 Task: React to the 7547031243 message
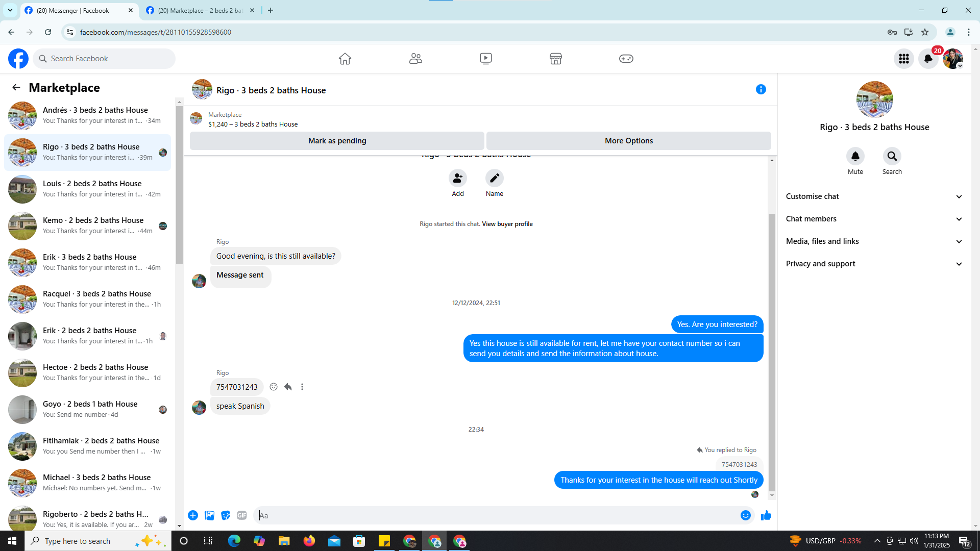click(x=274, y=387)
